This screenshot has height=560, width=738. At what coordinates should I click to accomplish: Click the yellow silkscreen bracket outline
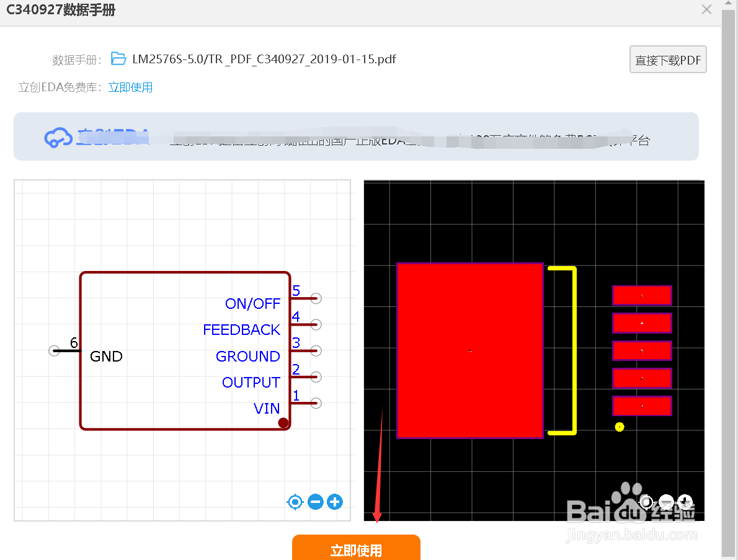tap(574, 350)
